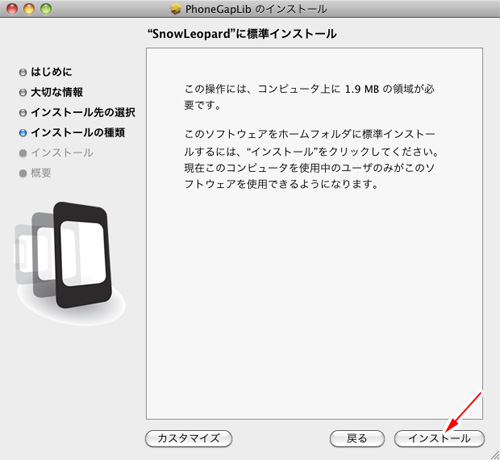
Task: Click the bullet beside はじめに
Action: click(23, 72)
